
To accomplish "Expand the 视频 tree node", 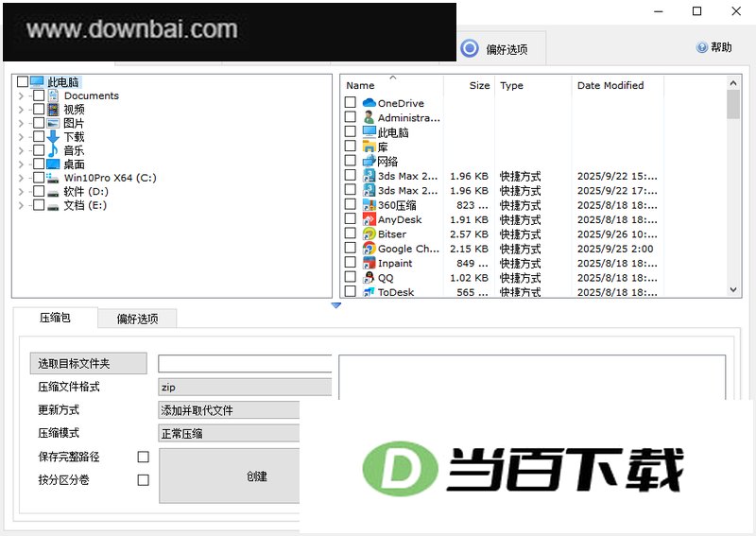I will [x=21, y=110].
